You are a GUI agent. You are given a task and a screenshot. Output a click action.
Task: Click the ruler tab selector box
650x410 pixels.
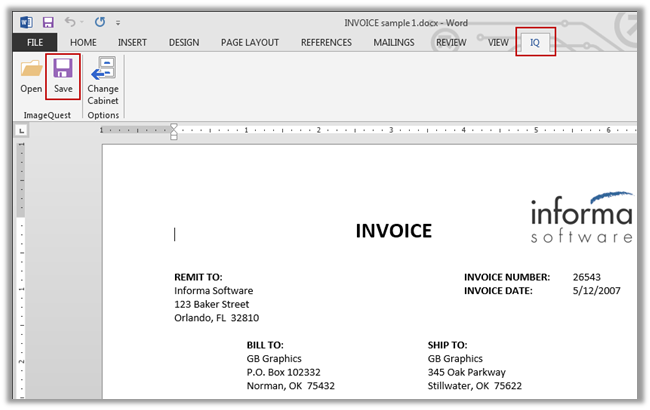[x=22, y=131]
